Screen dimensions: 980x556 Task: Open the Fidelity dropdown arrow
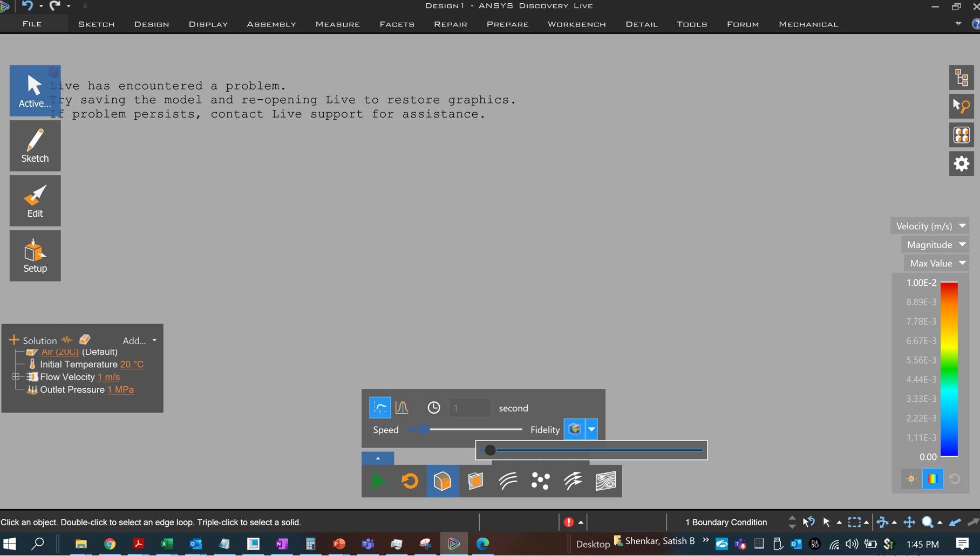[591, 429]
